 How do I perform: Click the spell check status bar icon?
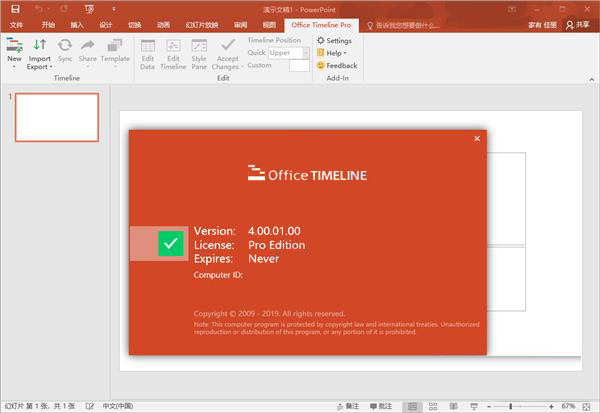(x=90, y=406)
